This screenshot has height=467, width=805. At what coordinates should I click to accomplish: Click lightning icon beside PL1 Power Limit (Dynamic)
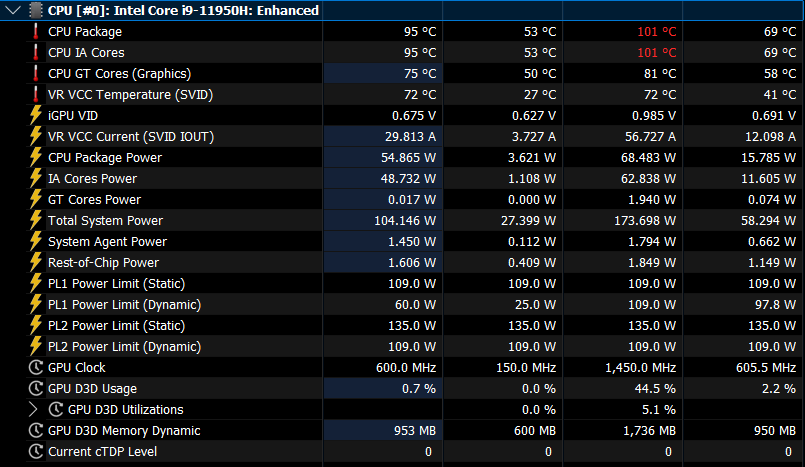(35, 305)
